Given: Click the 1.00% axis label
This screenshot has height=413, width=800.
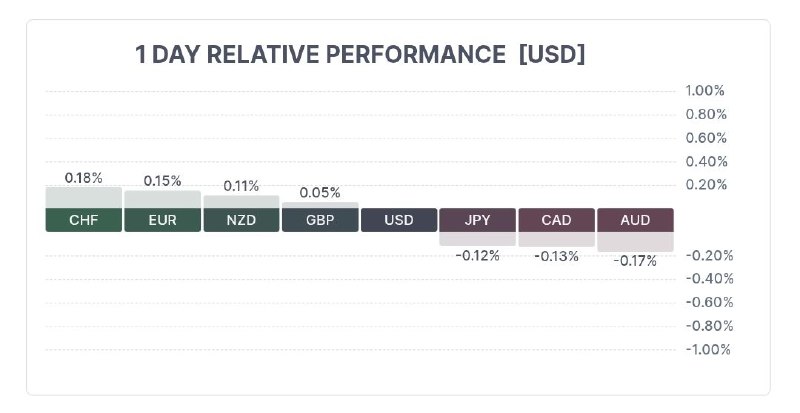Looking at the screenshot, I should click(705, 91).
